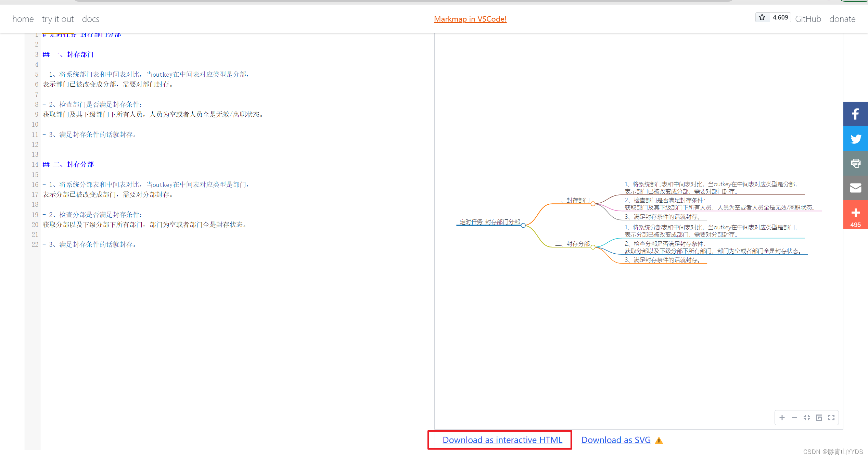
Task: Open the try it out page
Action: (58, 19)
